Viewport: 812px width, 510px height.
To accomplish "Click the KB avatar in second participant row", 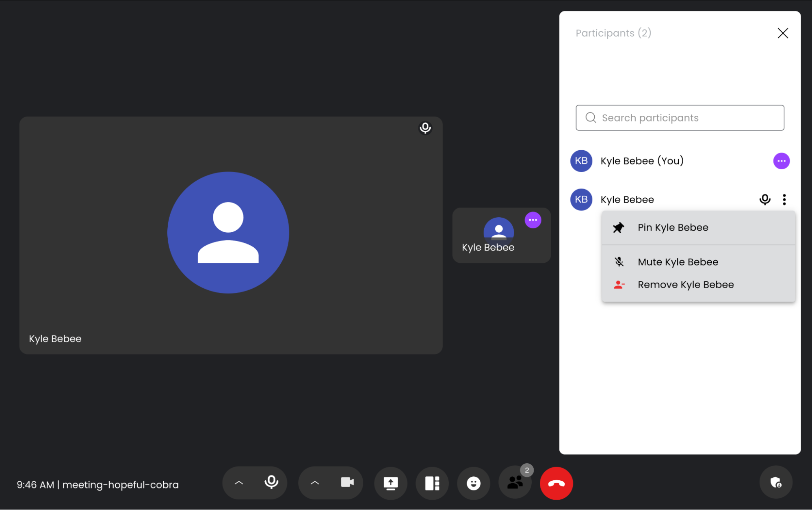I will pos(581,199).
